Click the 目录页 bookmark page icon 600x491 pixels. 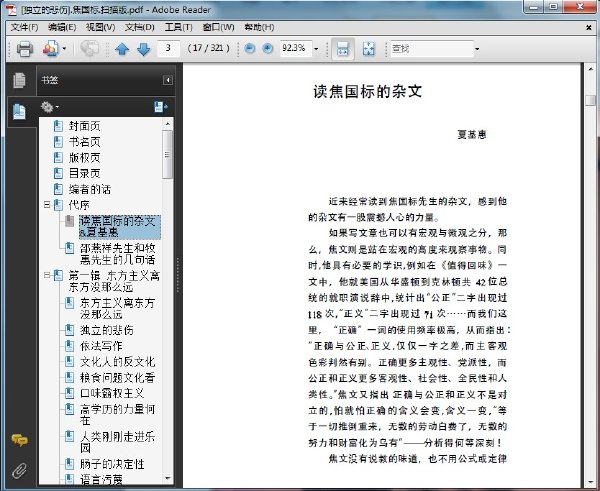pyautogui.click(x=58, y=173)
